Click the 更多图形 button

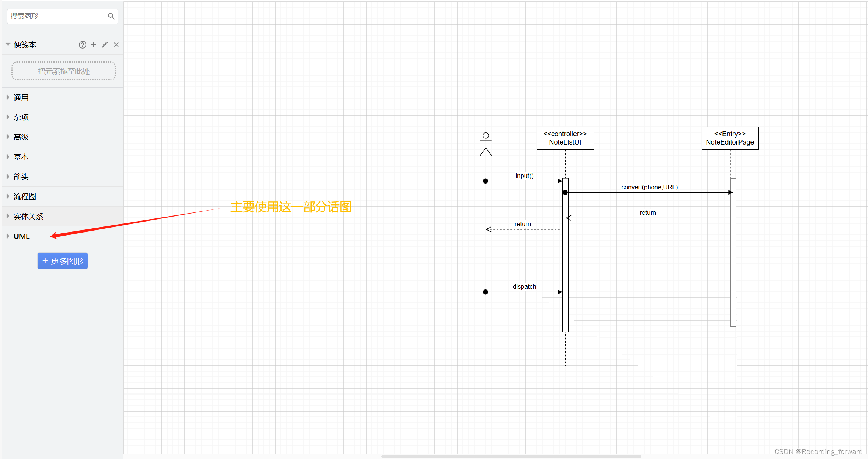tap(62, 261)
